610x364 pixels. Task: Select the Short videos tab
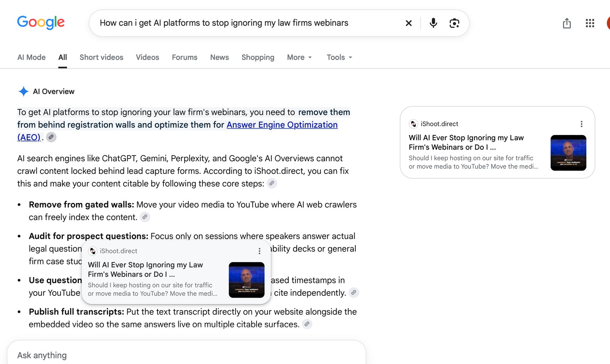101,57
